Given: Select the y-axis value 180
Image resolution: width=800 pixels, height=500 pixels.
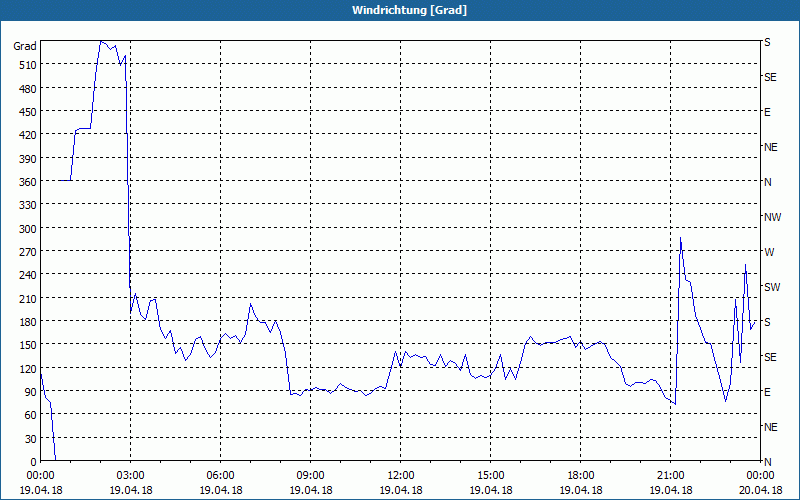Looking at the screenshot, I should click(x=27, y=321).
